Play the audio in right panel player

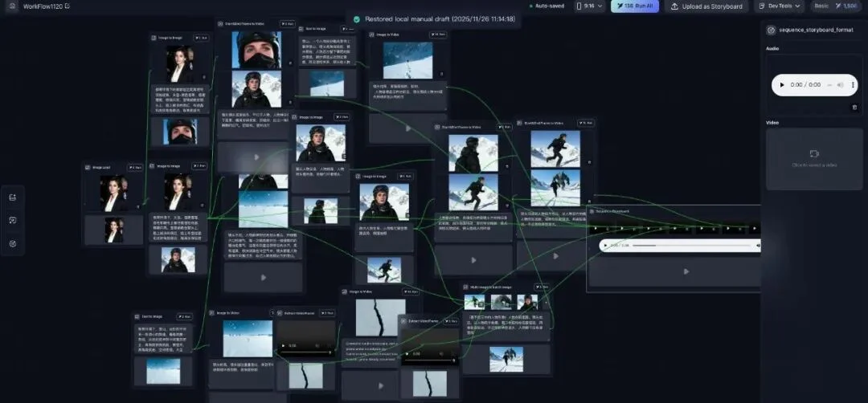click(x=782, y=84)
